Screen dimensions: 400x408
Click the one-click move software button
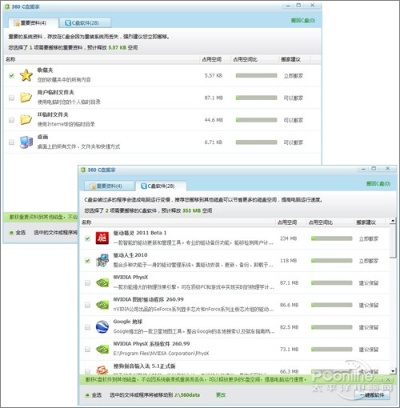tap(372, 395)
